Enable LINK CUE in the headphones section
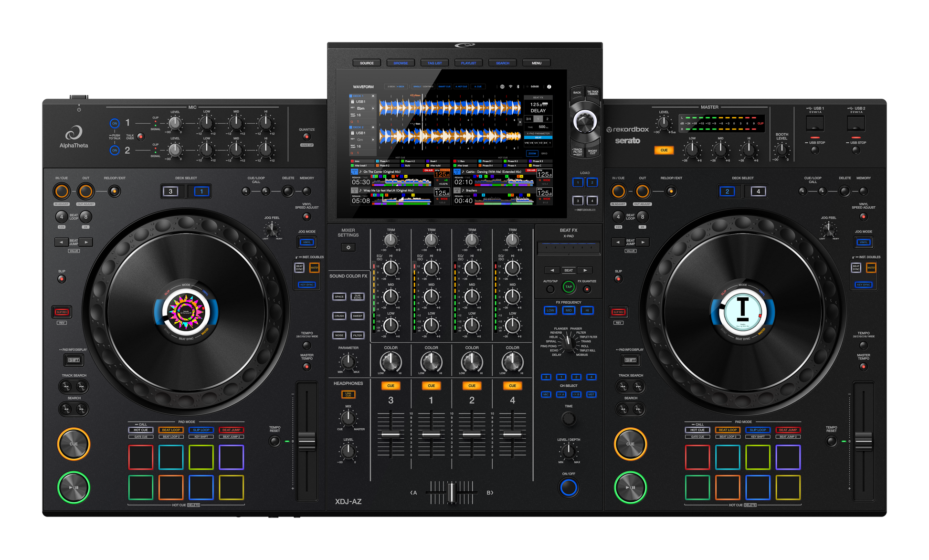Screen dimensions: 929x560 [x=348, y=394]
